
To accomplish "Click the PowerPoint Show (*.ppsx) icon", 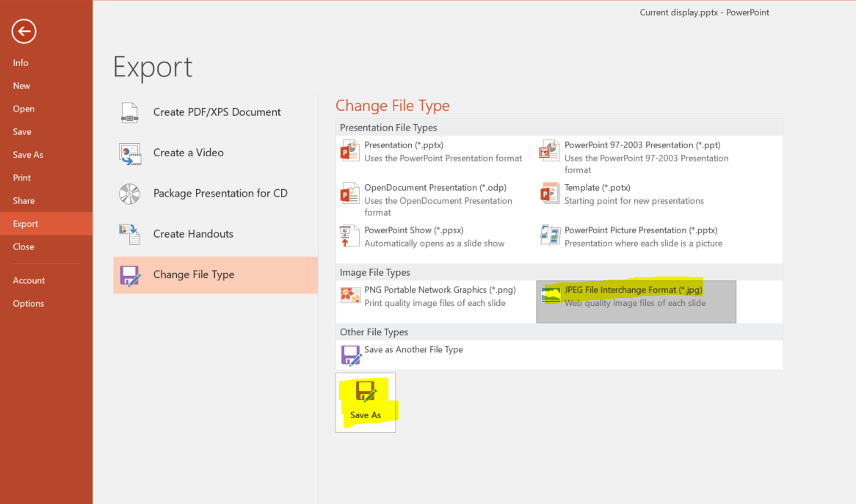I will (349, 235).
